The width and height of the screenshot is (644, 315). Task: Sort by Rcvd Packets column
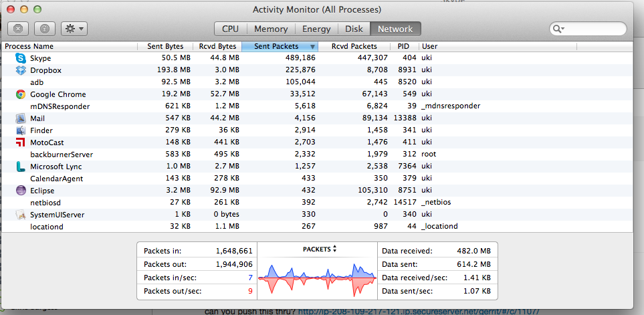pyautogui.click(x=354, y=46)
